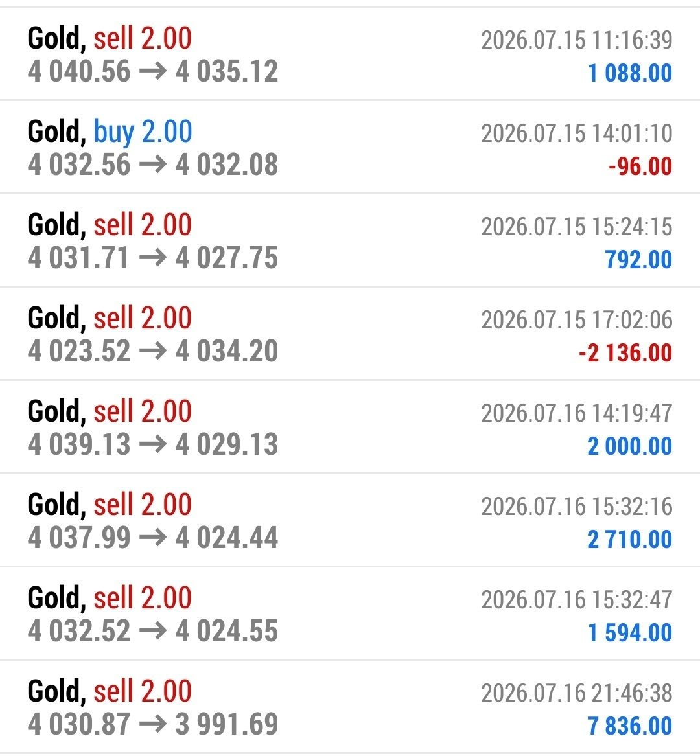Open the Gold sell trade closed at 4 035.12

click(350, 54)
